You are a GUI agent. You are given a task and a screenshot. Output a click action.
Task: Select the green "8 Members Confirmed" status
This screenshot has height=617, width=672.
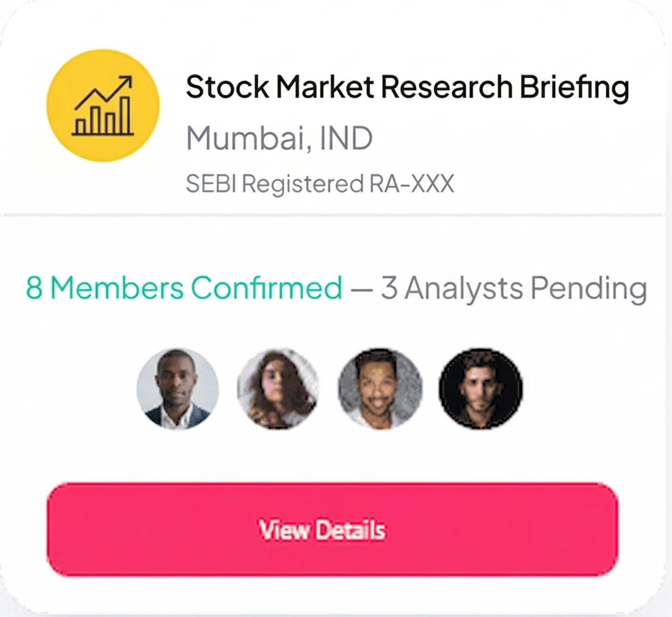coord(184,288)
